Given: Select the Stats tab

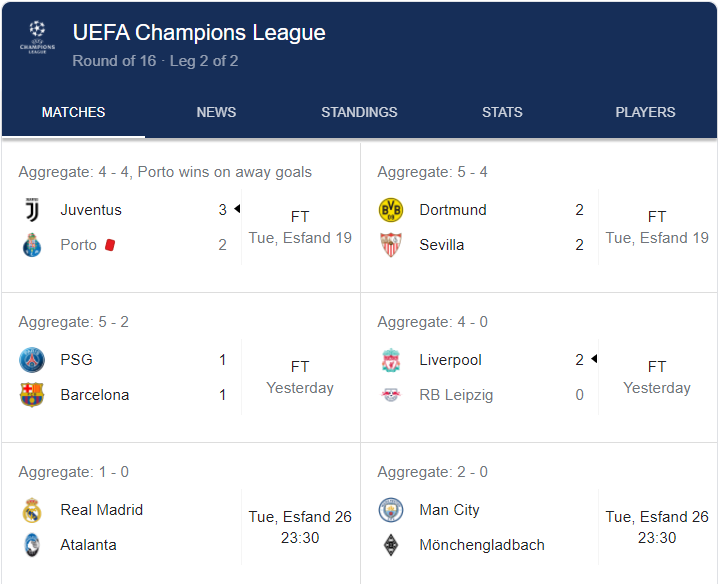Looking at the screenshot, I should [502, 112].
